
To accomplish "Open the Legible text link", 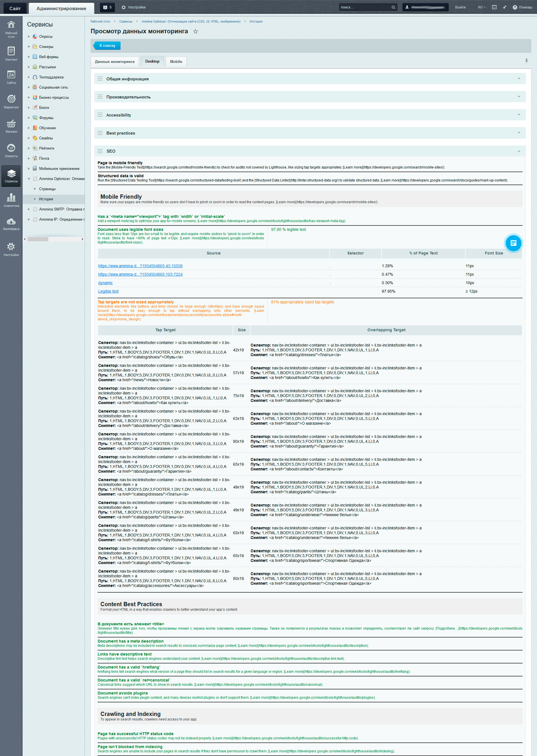I will coord(108,291).
